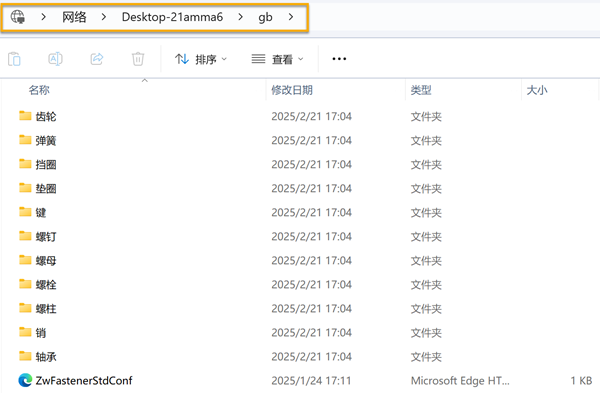Image resolution: width=600 pixels, height=393 pixels.
Task: Click the 1 KB size cell
Action: 581,381
